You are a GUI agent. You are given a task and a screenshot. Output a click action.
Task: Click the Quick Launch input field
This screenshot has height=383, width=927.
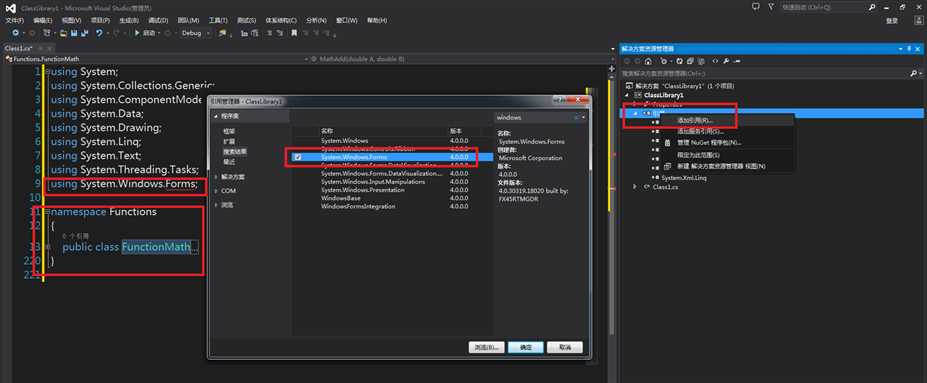tap(823, 7)
